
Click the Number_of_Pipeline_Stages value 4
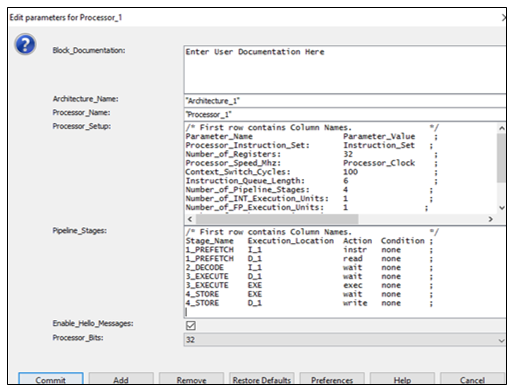tap(346, 189)
